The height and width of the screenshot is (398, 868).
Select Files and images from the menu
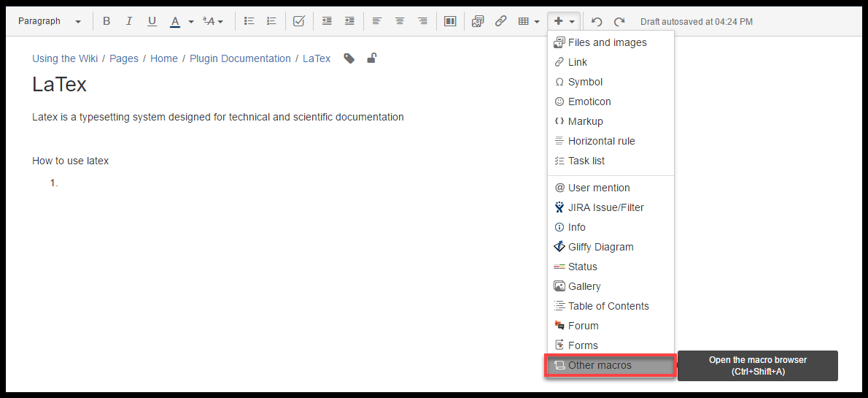click(611, 42)
